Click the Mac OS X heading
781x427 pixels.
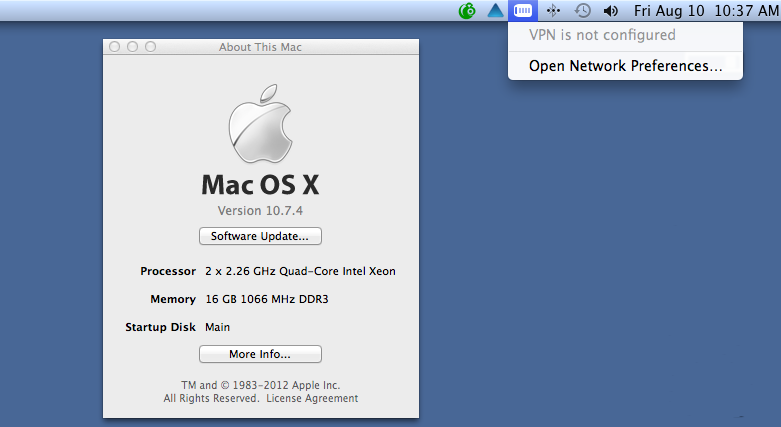tap(260, 185)
